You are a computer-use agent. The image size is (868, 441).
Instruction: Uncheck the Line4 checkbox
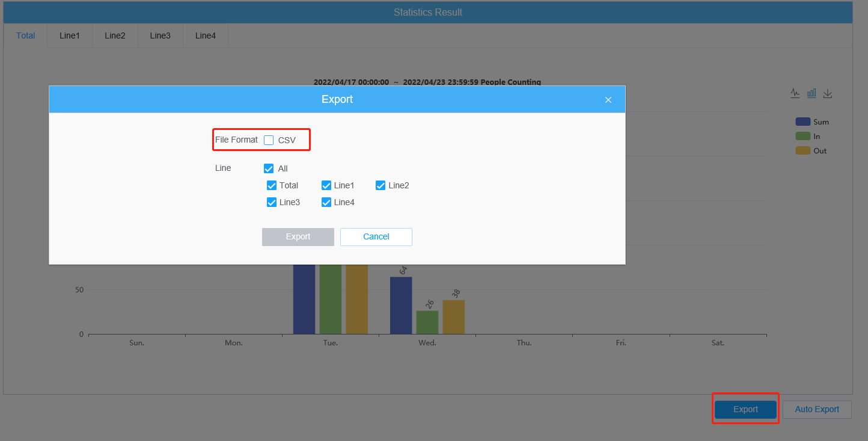point(326,202)
